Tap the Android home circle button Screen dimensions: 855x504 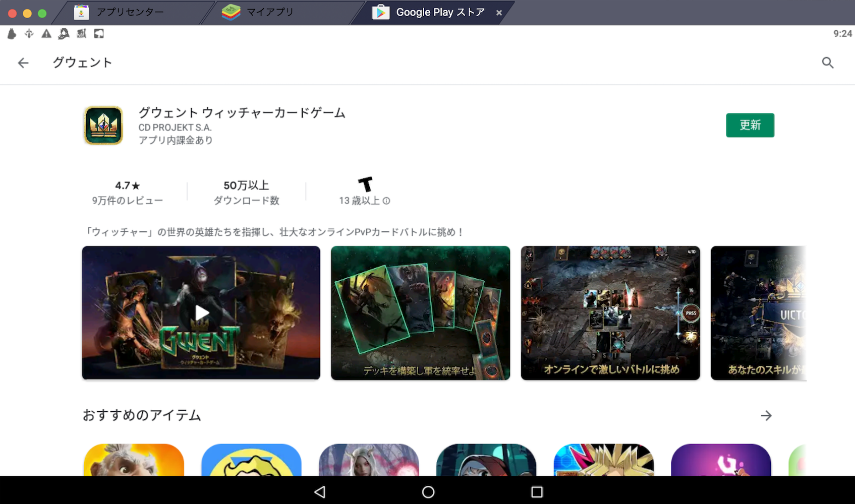(428, 492)
